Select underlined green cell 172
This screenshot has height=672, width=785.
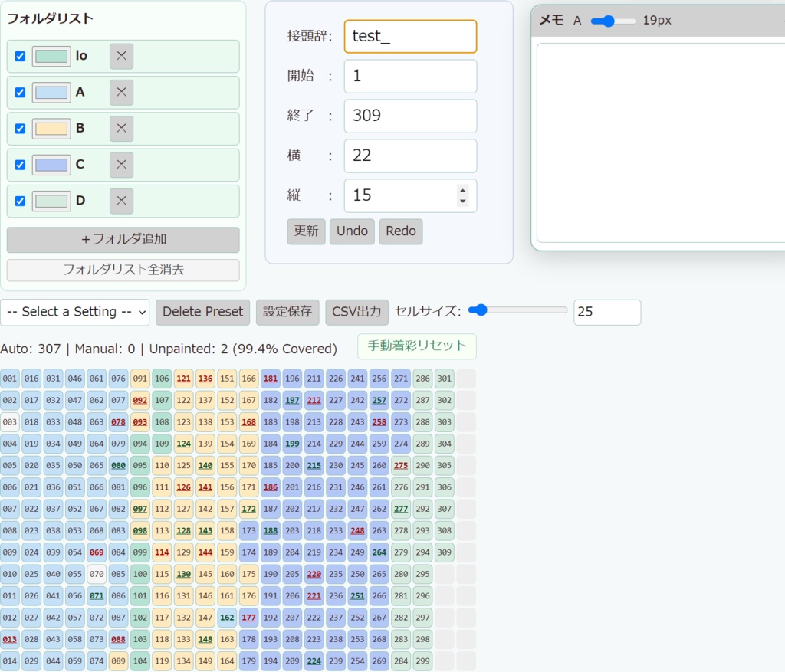tap(249, 509)
